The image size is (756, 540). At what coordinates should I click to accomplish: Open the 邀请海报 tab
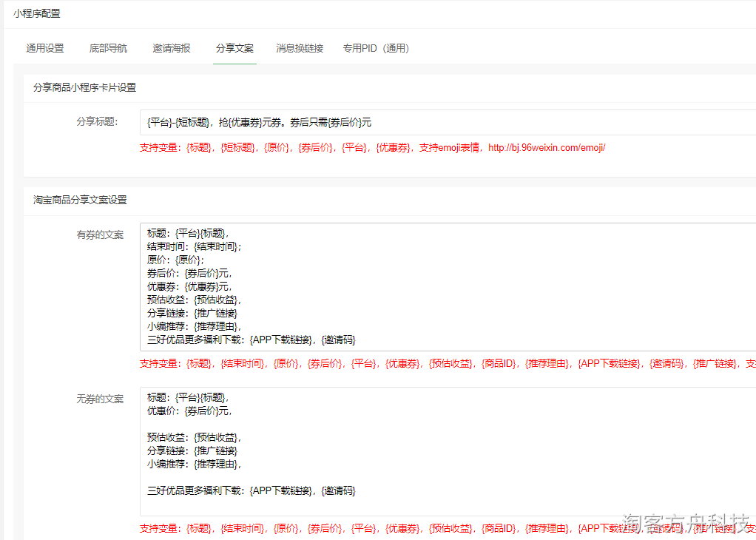coord(172,48)
